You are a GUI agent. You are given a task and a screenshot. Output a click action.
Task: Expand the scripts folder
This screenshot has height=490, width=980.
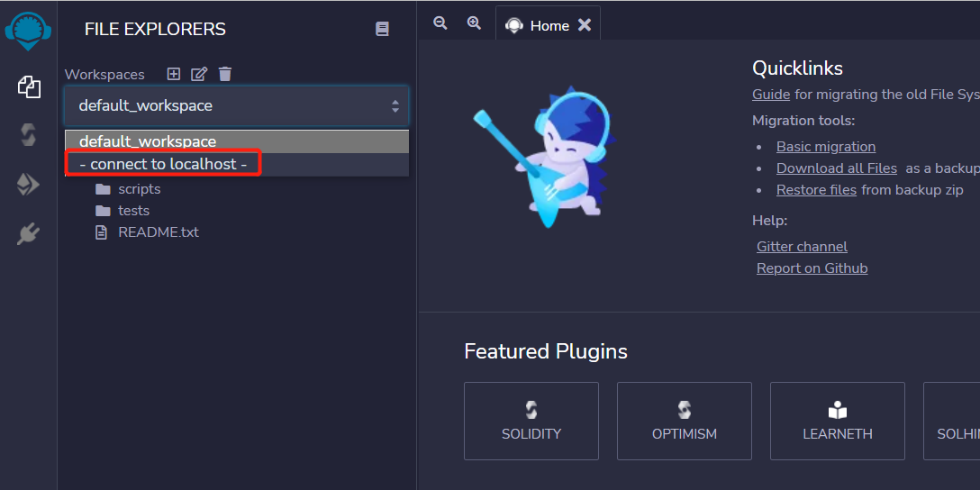(128, 189)
